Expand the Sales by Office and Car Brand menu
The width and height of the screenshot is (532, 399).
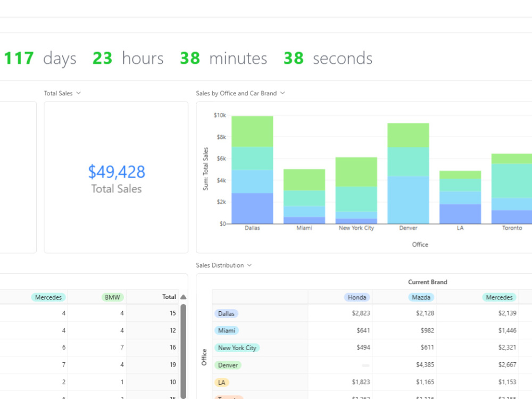[x=282, y=93]
